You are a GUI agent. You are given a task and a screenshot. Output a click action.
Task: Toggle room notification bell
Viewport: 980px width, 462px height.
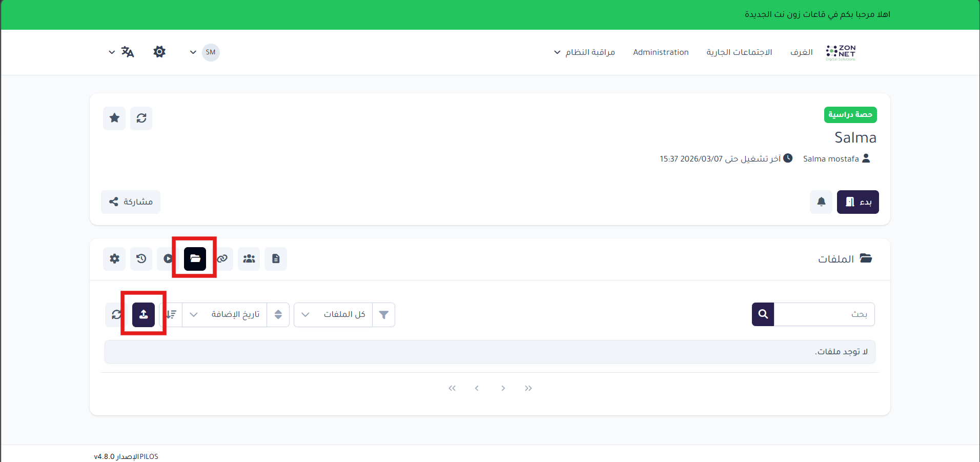tap(821, 202)
